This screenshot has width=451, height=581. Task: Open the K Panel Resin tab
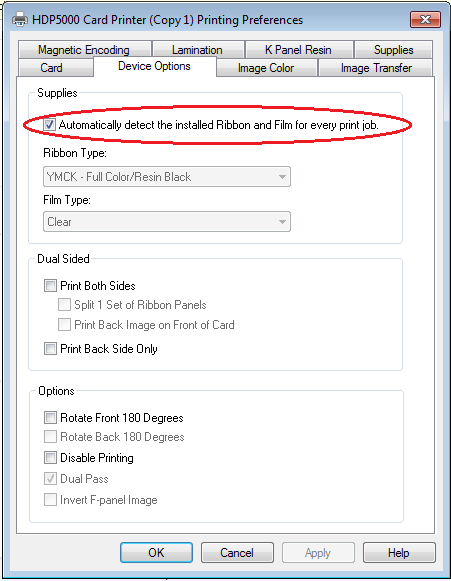tap(298, 50)
